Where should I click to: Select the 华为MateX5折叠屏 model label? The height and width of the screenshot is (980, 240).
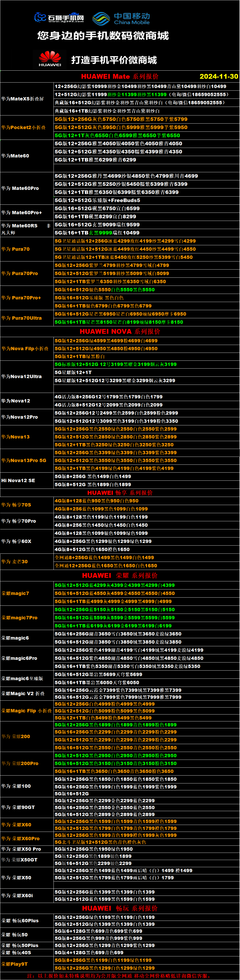[x=22, y=99]
